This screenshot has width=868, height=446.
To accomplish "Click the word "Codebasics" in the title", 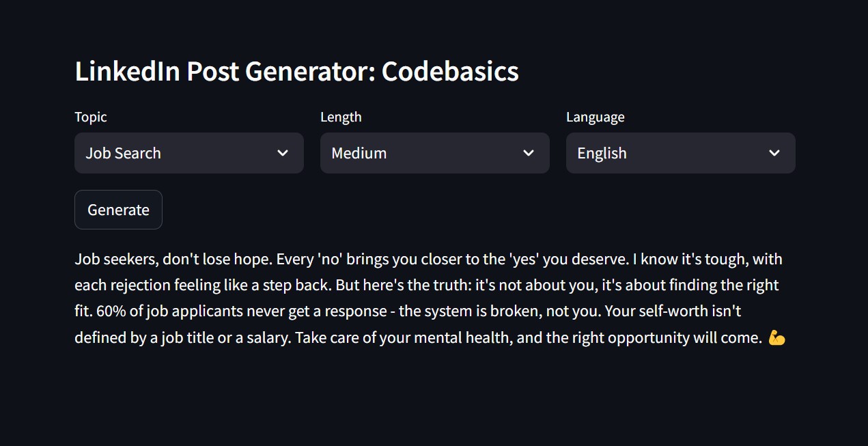I will point(450,72).
